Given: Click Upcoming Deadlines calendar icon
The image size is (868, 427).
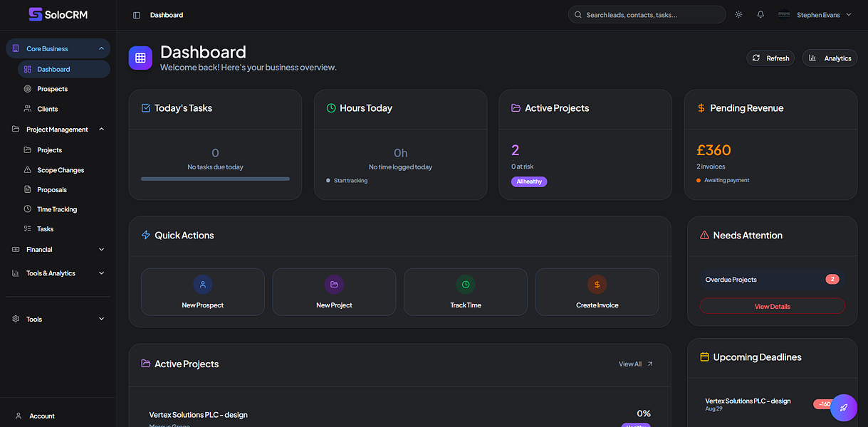Looking at the screenshot, I should tap(704, 357).
